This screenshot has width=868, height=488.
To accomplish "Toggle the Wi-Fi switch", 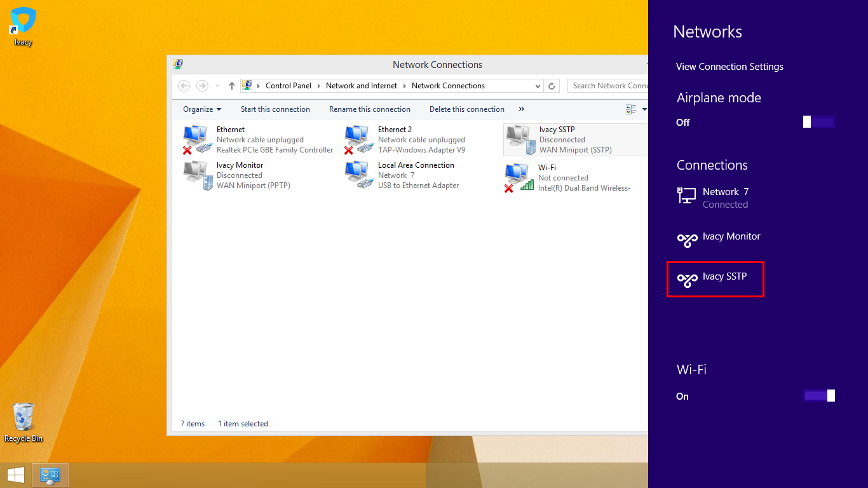I will pos(818,396).
